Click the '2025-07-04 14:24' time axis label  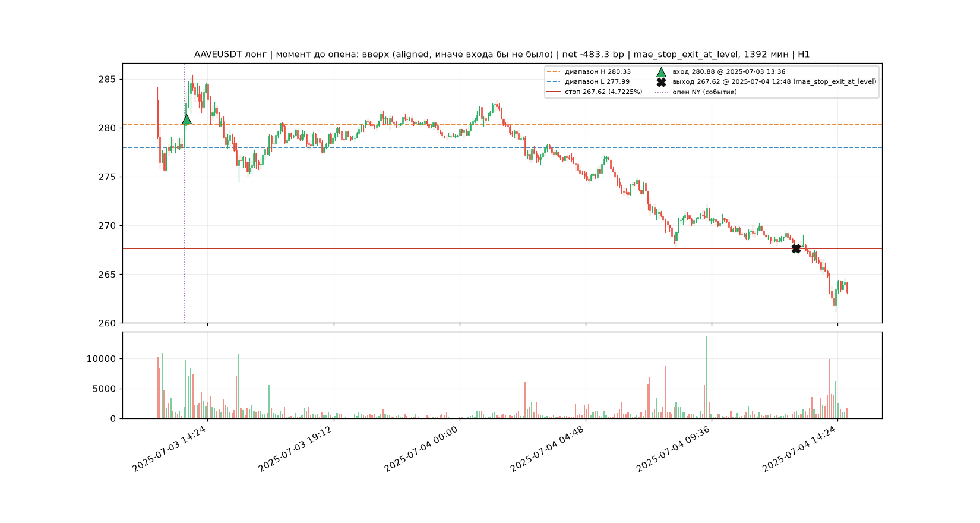point(800,449)
